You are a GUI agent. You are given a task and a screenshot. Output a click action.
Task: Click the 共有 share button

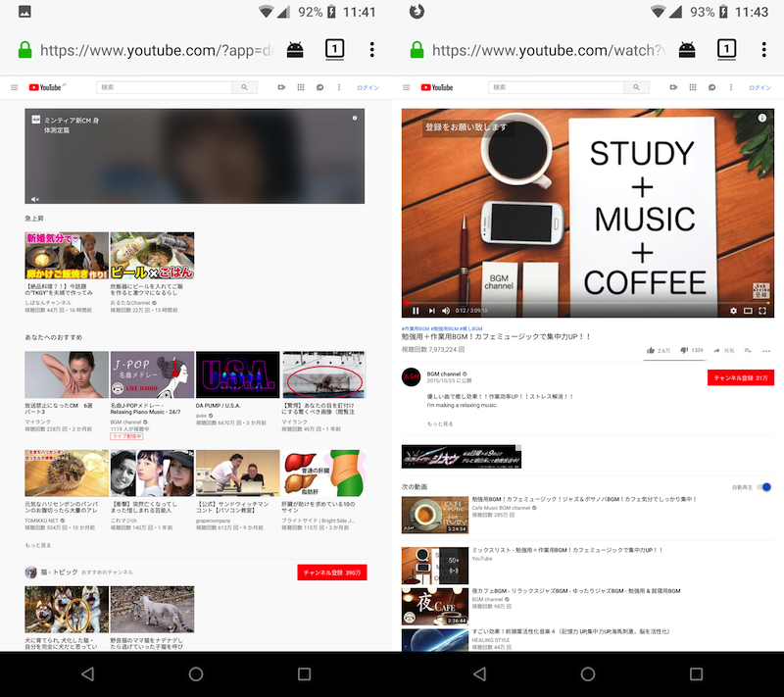723,350
